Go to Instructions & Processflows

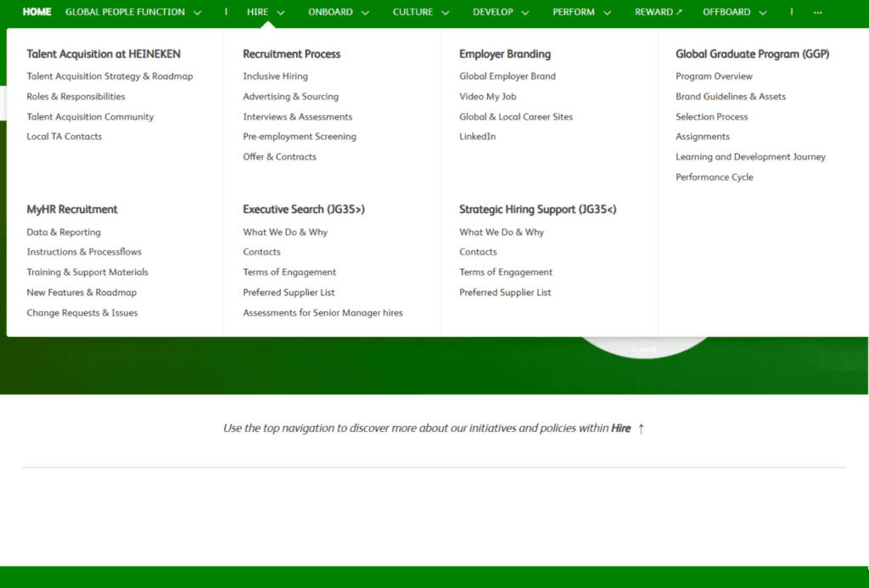pyautogui.click(x=84, y=252)
